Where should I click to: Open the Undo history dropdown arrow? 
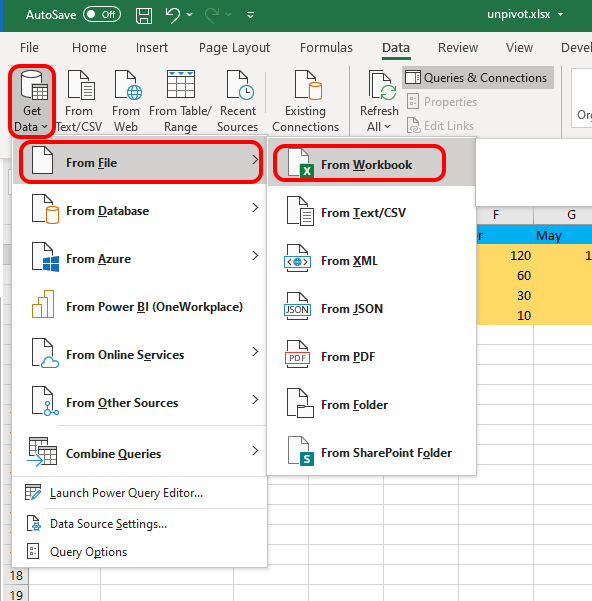(190, 15)
